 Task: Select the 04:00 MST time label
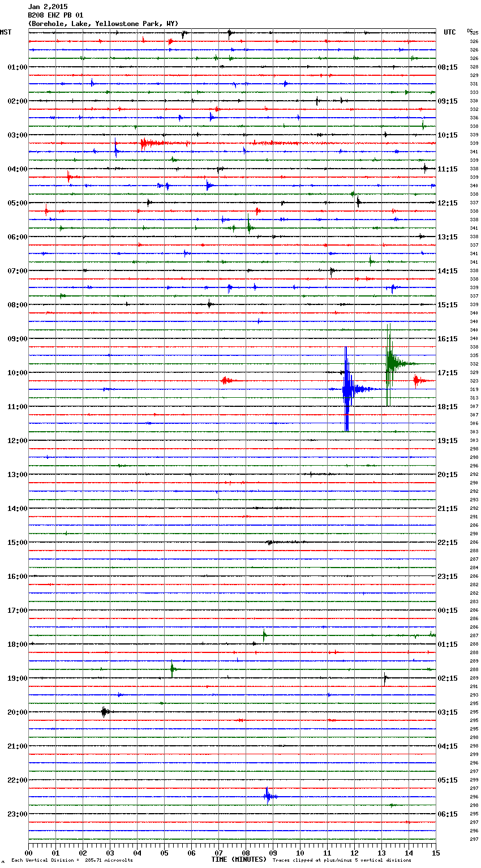(18, 169)
